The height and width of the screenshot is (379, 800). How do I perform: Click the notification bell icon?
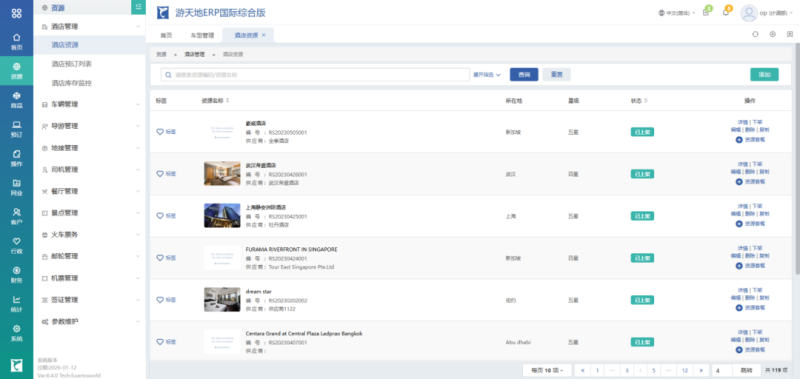pyautogui.click(x=726, y=12)
